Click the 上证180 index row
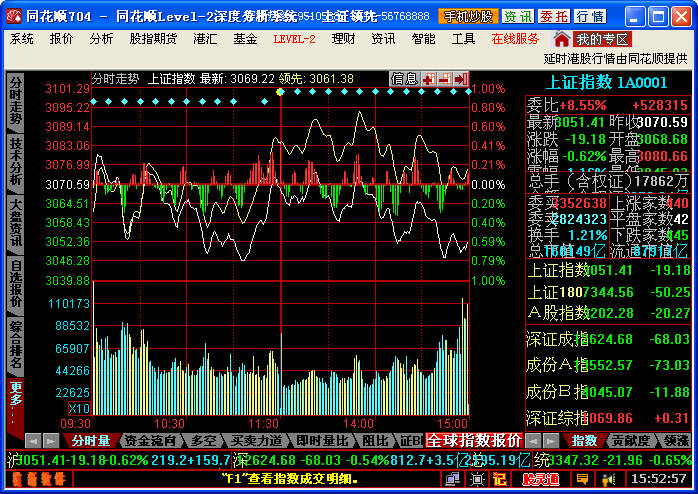698x494 pixels. point(608,292)
